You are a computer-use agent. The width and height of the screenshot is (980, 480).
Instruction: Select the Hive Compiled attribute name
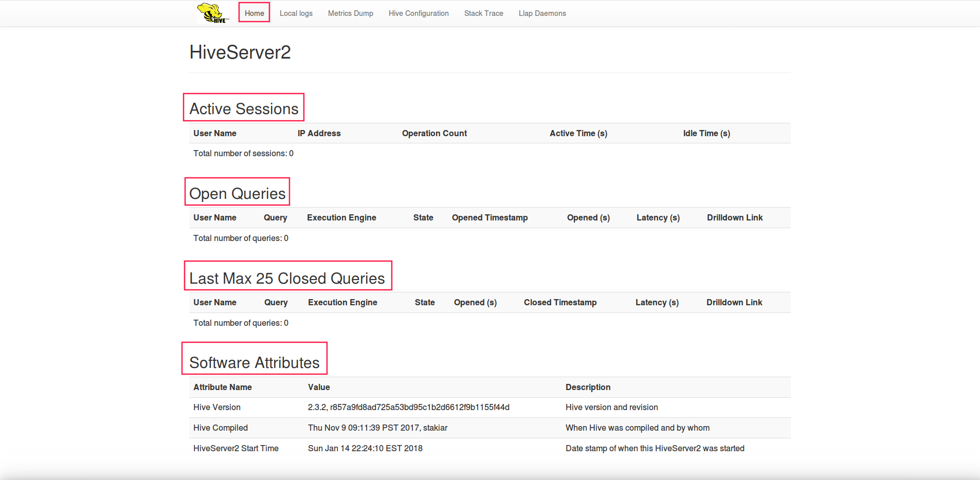(221, 428)
